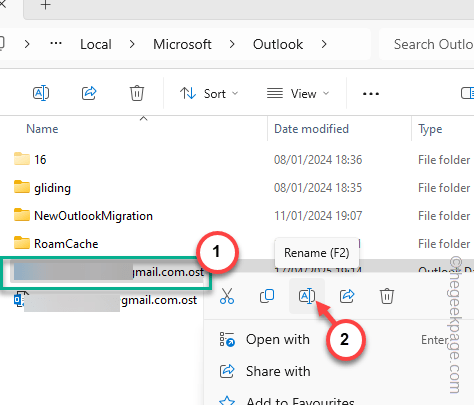Viewport: 474px width, 405px height.
Task: Expand the chevron before the breadcrumb ellipsis
Action: [x=27, y=44]
